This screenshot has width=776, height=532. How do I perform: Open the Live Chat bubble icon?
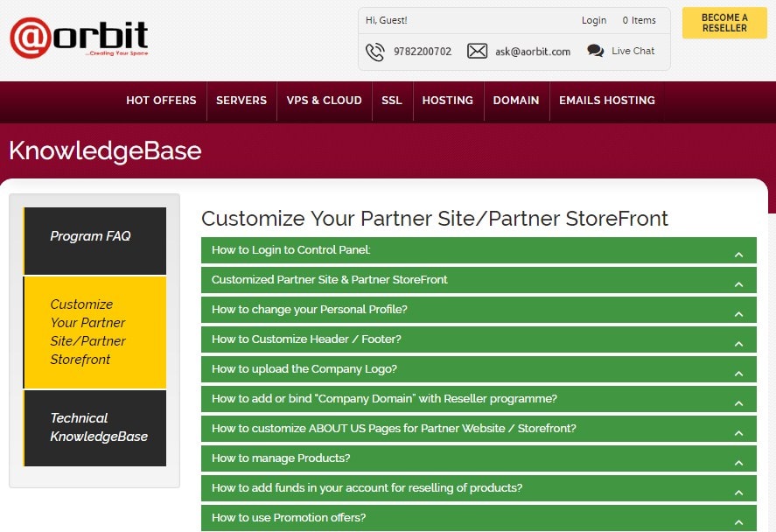(x=596, y=51)
